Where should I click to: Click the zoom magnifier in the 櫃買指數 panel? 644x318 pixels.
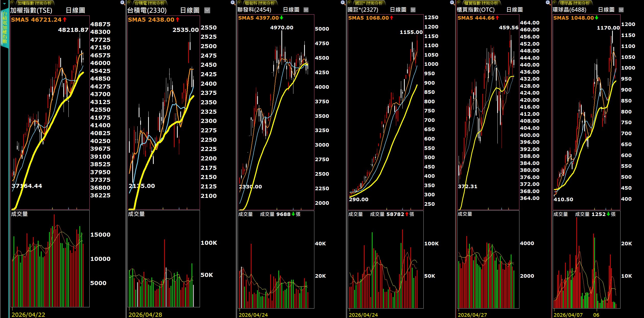[x=548, y=3]
